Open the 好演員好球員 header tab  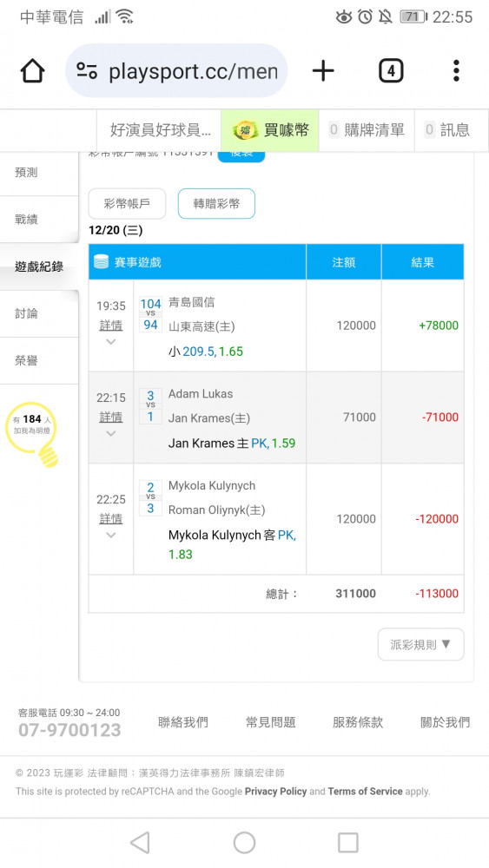[160, 130]
